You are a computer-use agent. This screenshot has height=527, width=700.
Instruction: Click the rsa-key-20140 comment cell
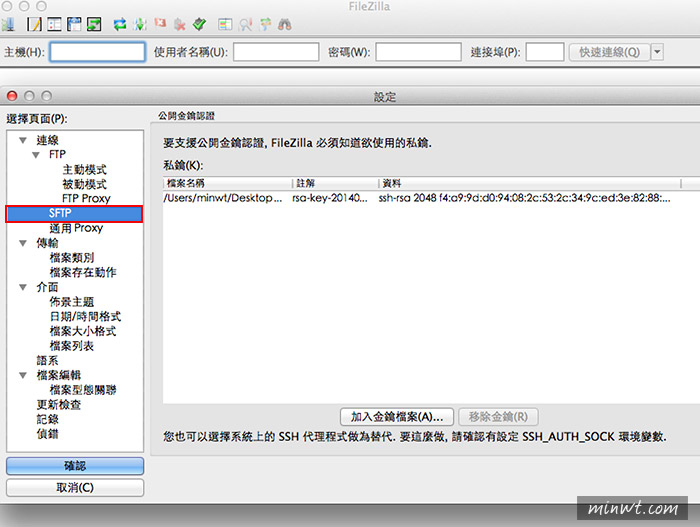point(330,198)
